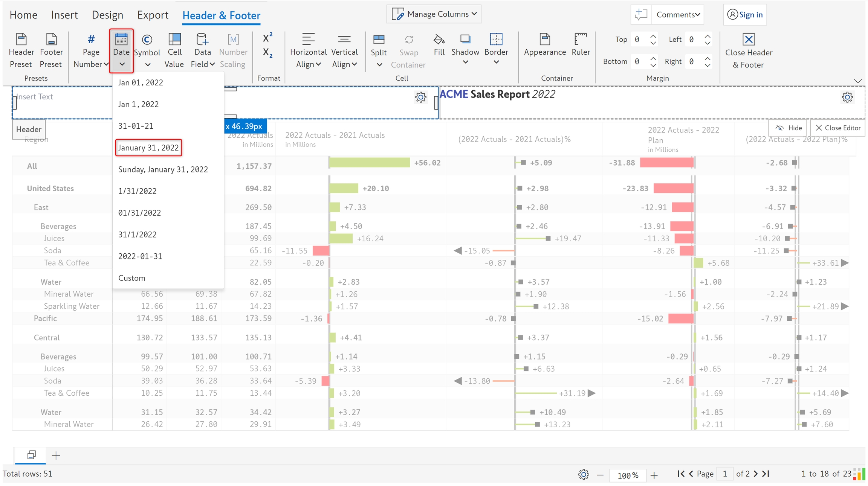
Task: Select the 2022-01-31 date format
Action: (140, 256)
